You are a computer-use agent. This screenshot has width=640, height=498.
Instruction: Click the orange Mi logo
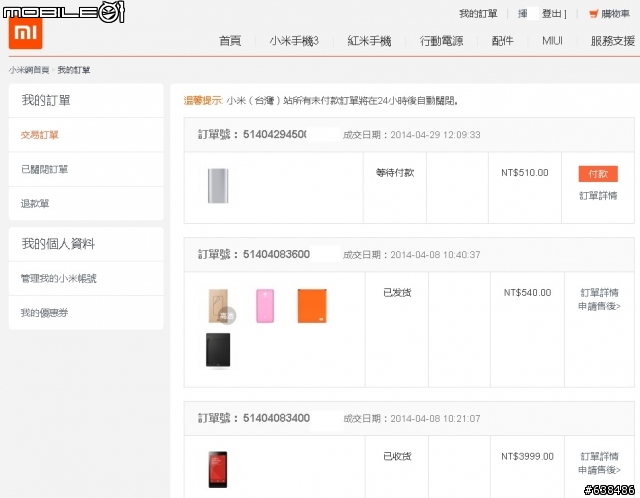[25, 33]
